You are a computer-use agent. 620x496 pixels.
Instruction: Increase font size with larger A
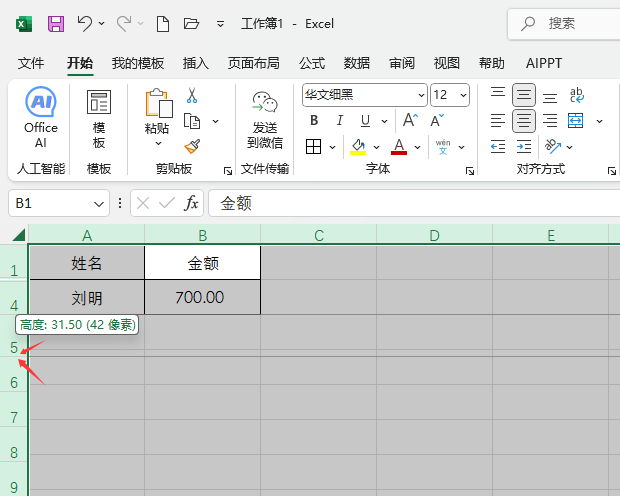point(410,120)
